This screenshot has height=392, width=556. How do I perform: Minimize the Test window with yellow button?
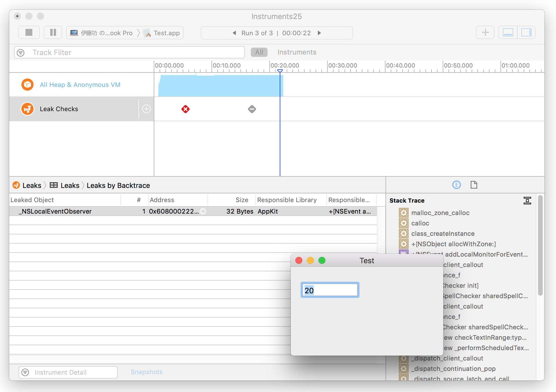(x=310, y=261)
